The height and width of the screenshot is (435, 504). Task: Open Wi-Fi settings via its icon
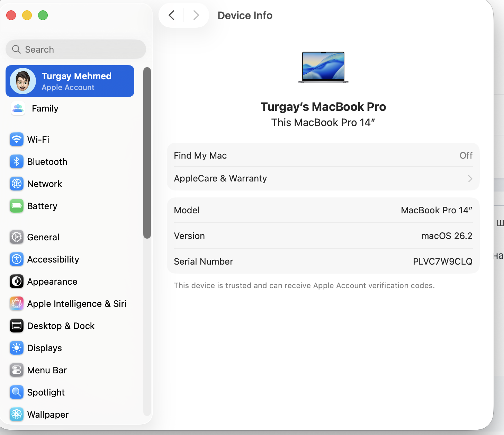(x=17, y=140)
